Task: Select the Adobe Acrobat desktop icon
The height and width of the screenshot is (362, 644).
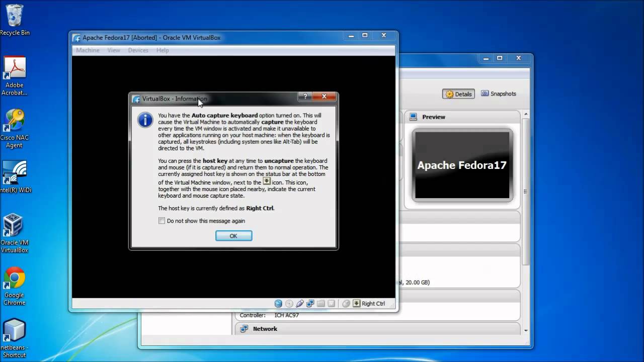Action: 15,76
